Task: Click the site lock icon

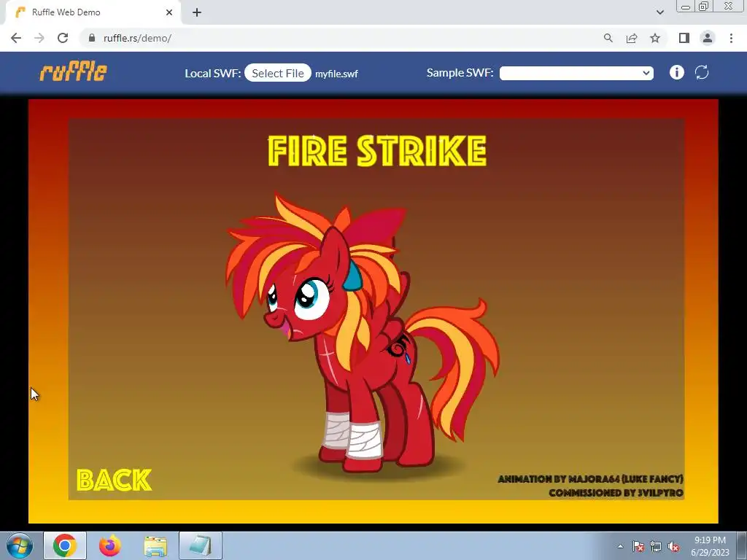Action: click(x=92, y=38)
